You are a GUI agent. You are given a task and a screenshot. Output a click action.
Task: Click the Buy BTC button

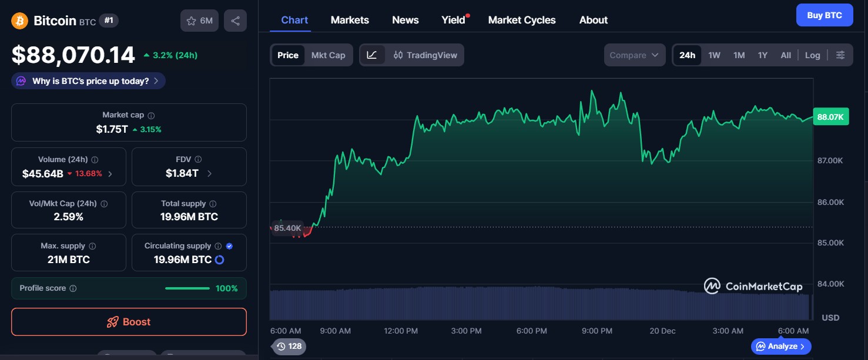(824, 15)
